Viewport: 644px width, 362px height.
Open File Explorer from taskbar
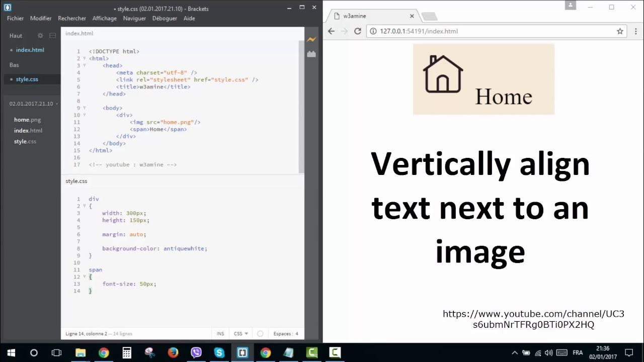click(80, 352)
